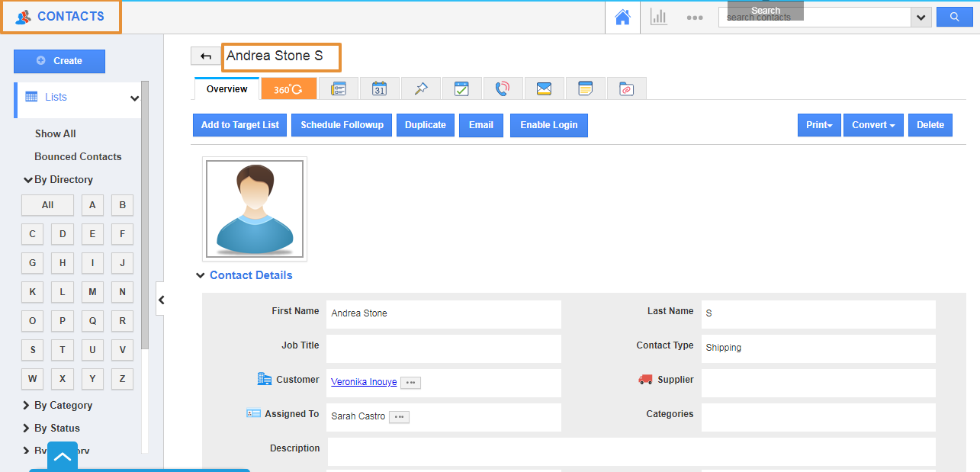Expand the Print dropdown

818,125
